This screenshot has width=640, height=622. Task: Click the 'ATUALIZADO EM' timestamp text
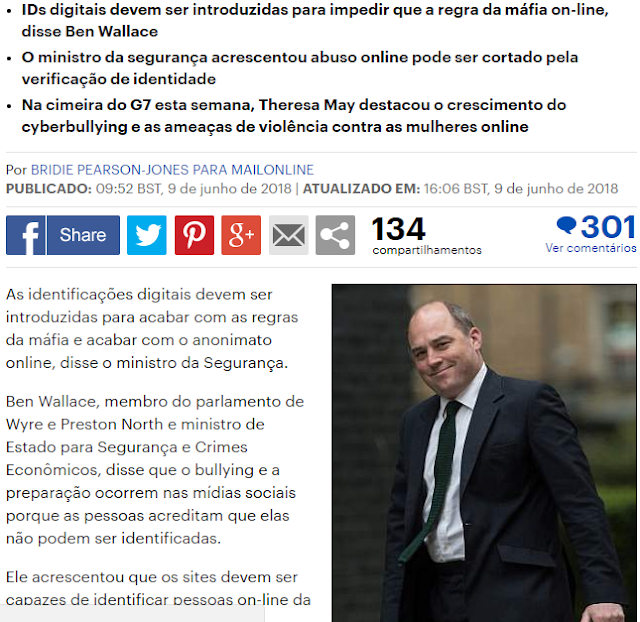[x=460, y=189]
